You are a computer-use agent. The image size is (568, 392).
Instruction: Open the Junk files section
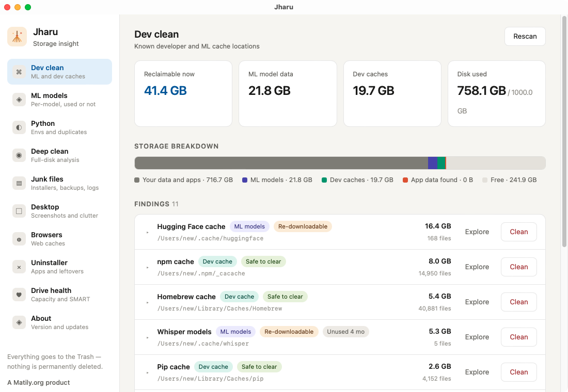[x=60, y=183]
